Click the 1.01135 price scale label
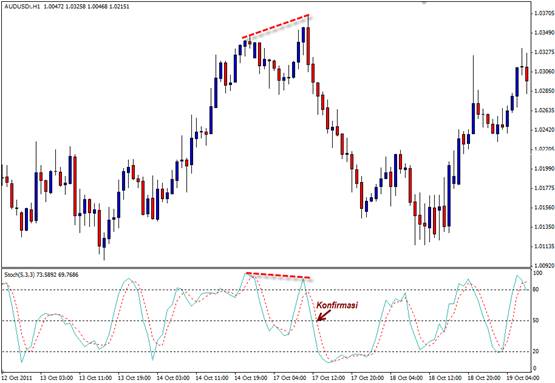555x383 pixels. click(x=543, y=246)
